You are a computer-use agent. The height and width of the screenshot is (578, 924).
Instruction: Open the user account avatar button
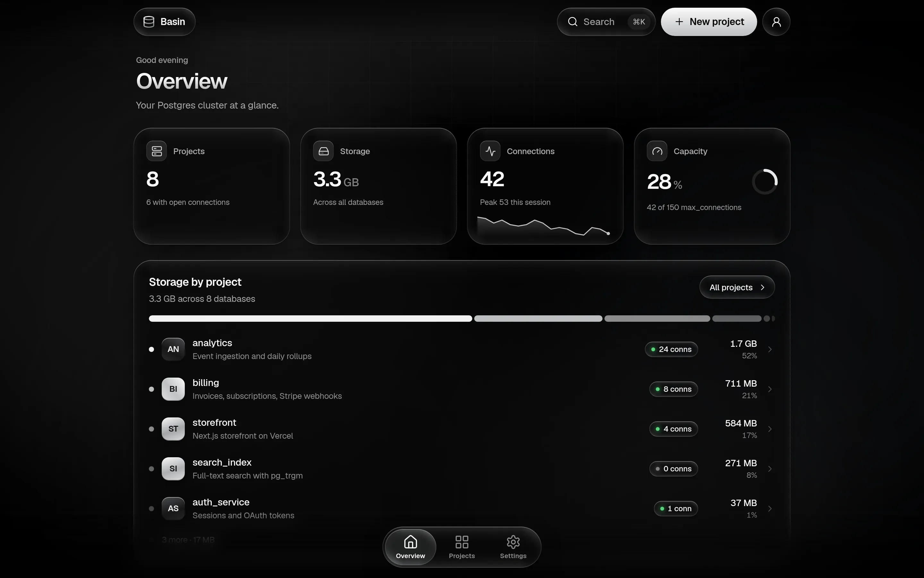click(x=776, y=22)
